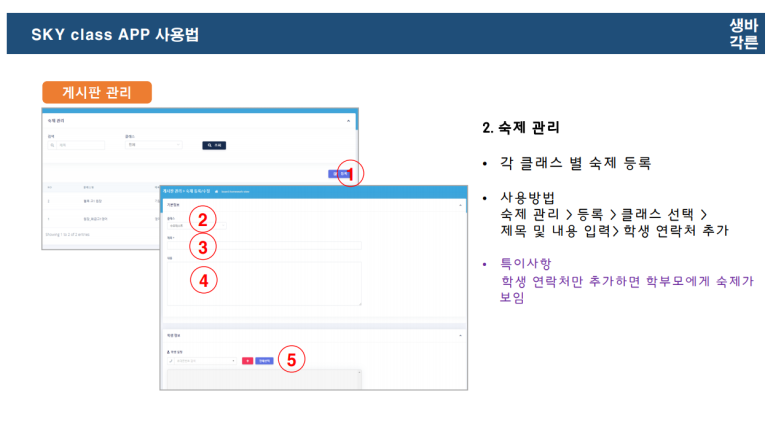Click the title input field in registration form
The height and width of the screenshot is (430, 773).
[x=264, y=246]
